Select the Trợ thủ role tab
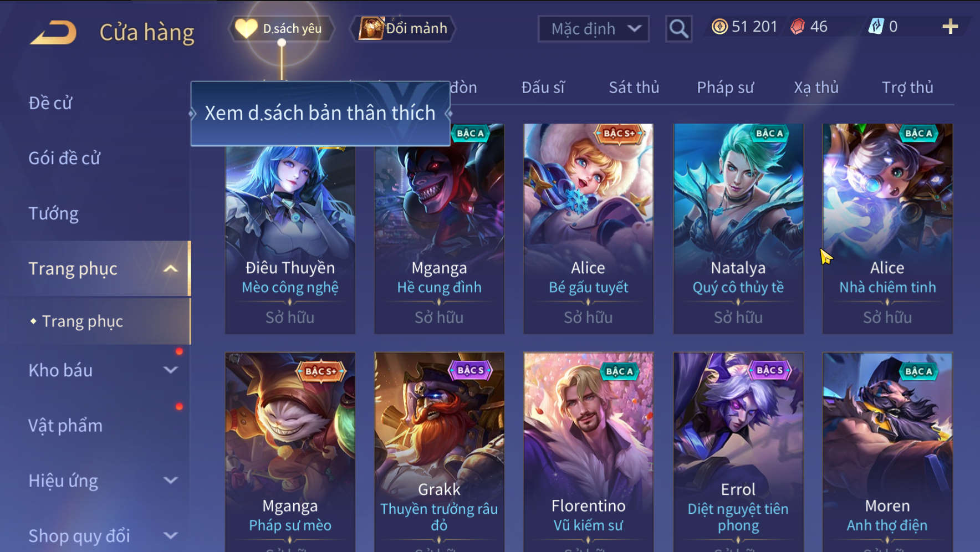Viewport: 980px width, 552px height. tap(907, 88)
